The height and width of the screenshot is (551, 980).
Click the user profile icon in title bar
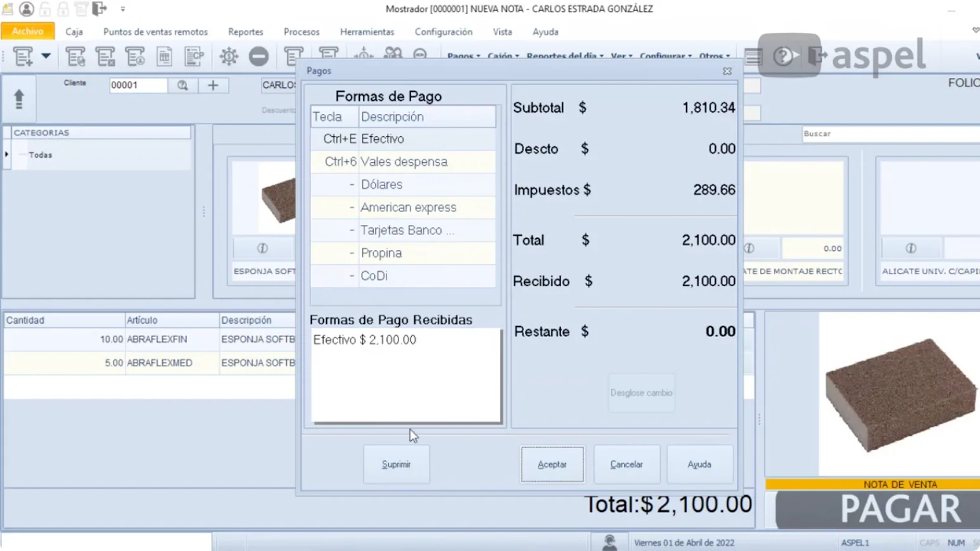tap(27, 9)
